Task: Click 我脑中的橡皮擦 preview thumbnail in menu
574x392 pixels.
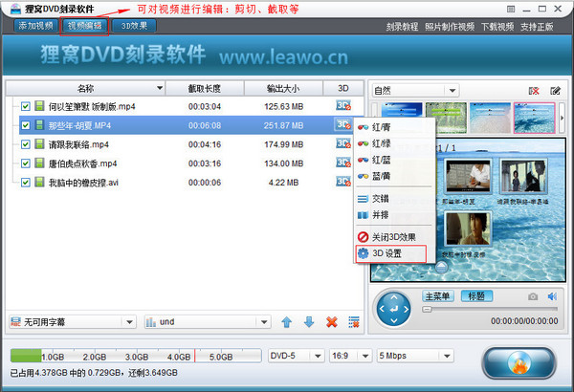Action: pos(468,229)
